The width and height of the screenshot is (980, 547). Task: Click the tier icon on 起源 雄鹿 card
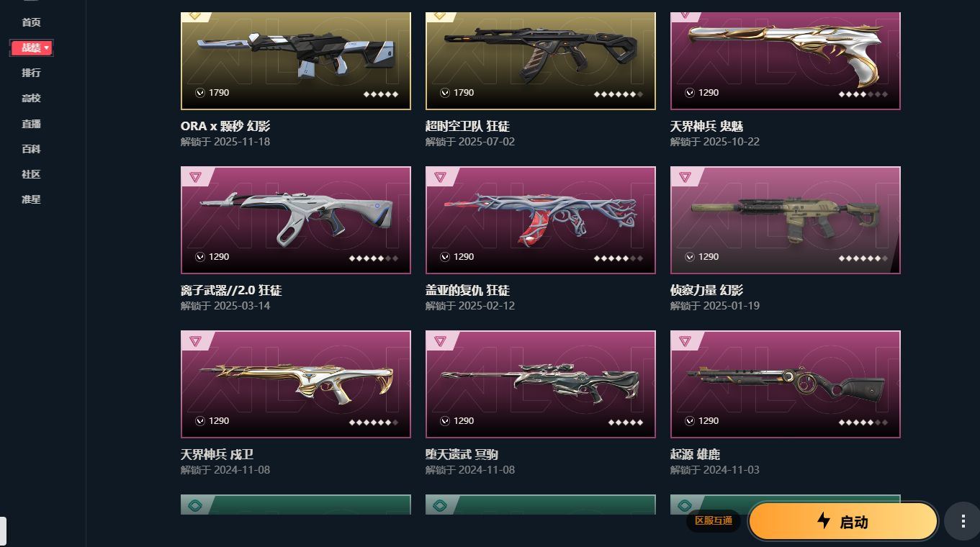coord(685,341)
